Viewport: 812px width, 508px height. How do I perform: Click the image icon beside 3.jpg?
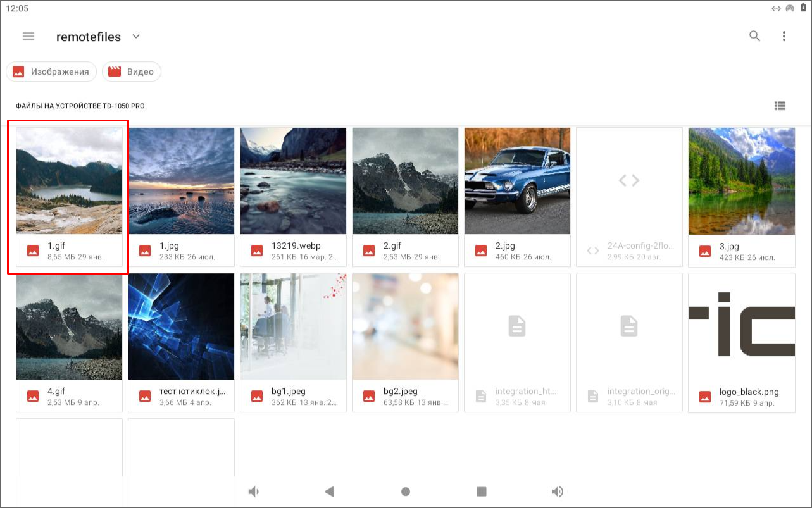click(x=705, y=251)
